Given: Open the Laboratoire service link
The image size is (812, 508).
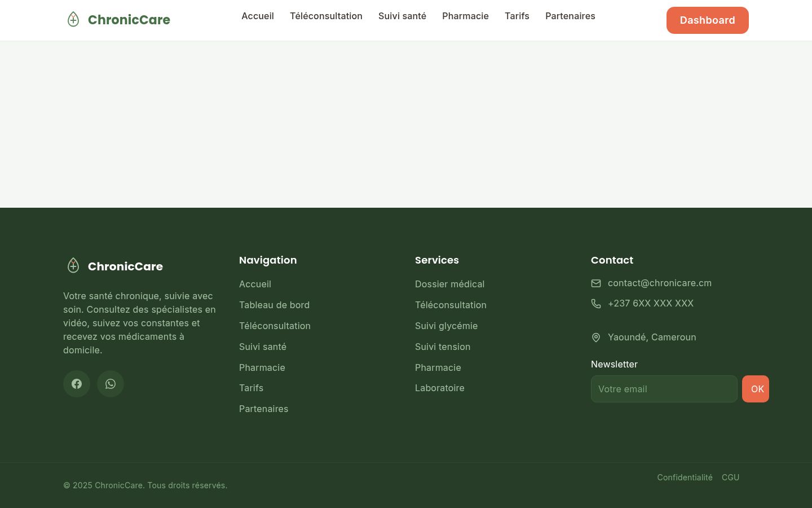Looking at the screenshot, I should [x=440, y=388].
